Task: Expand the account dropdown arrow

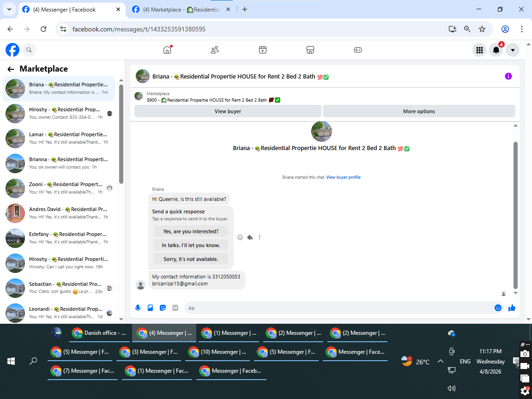Action: pos(513,50)
